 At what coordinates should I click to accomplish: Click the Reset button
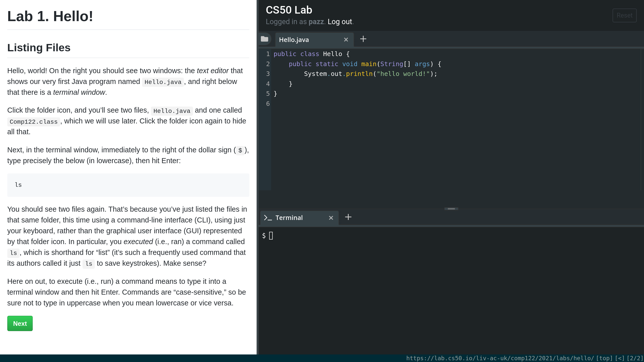(x=624, y=15)
